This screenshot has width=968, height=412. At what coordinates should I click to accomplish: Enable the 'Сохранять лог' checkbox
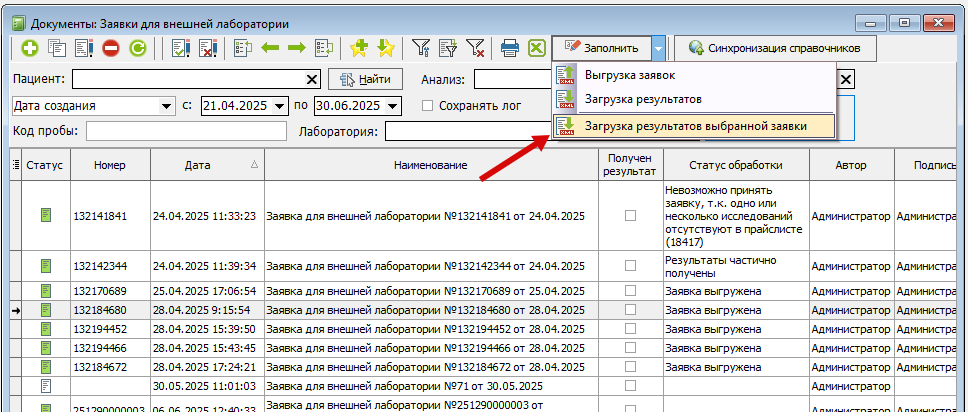coord(427,106)
